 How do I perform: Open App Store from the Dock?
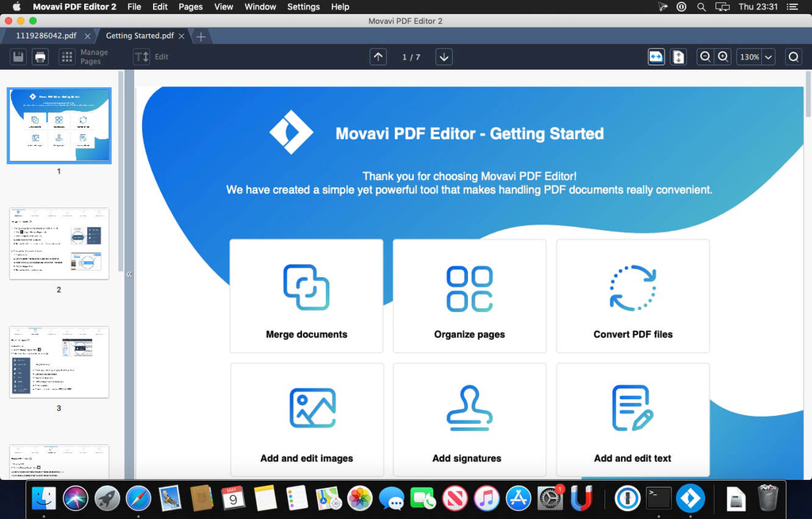(518, 499)
